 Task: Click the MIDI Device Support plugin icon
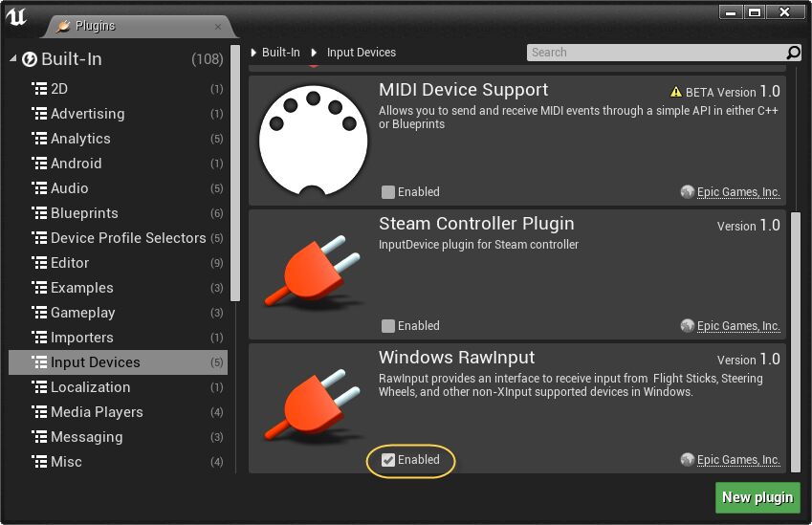[313, 142]
